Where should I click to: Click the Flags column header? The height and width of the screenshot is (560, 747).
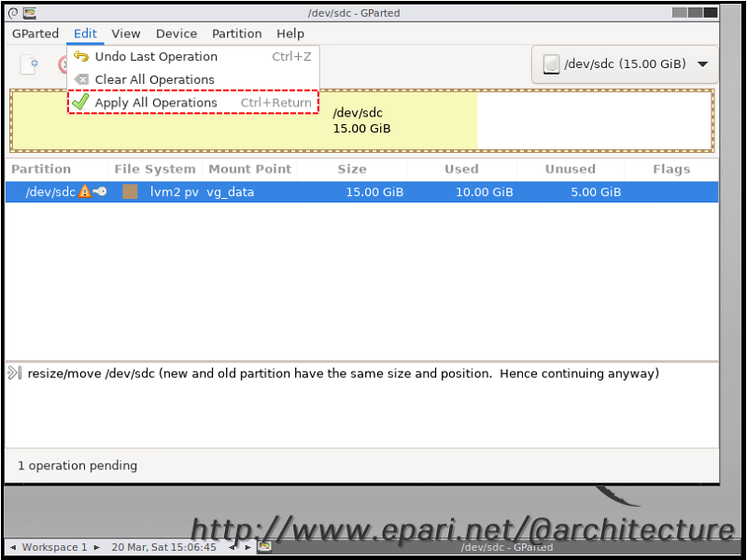point(671,169)
